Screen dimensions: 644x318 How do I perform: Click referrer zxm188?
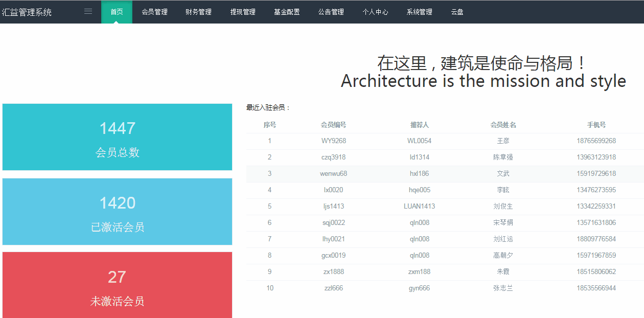[420, 272]
